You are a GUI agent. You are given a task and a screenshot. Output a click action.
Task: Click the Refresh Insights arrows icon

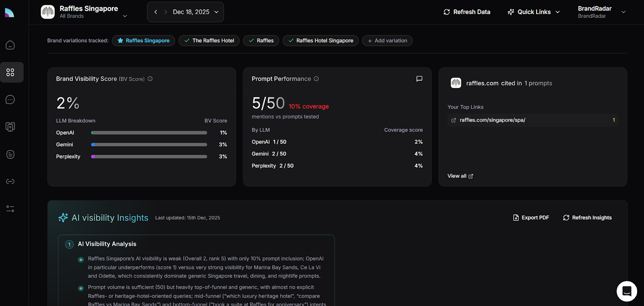(x=566, y=218)
